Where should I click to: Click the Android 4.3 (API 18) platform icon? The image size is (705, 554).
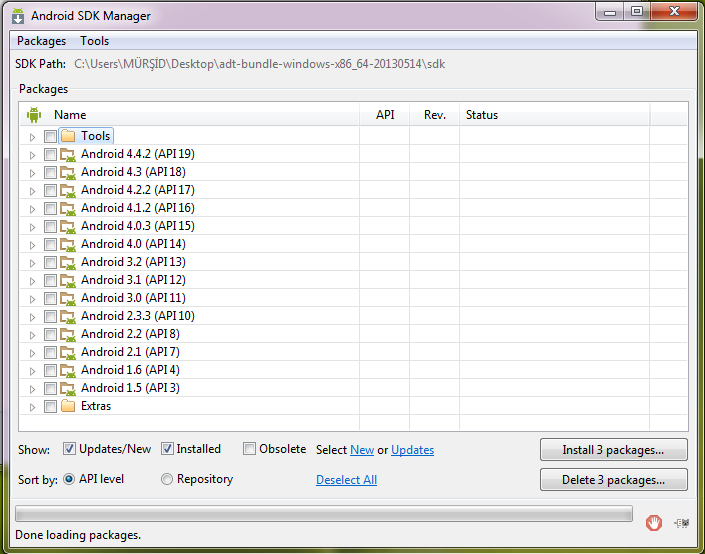pos(68,172)
